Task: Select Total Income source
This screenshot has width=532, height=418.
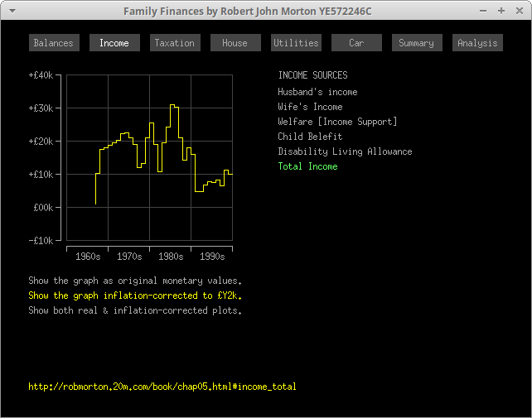Action: coord(307,166)
